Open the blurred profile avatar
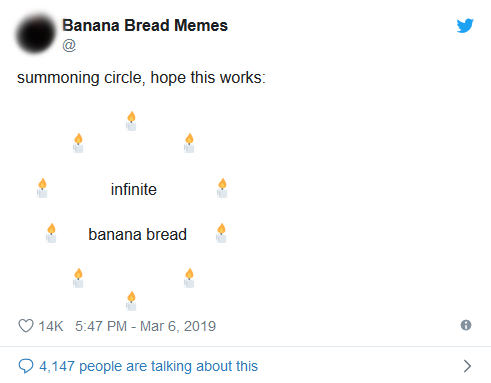491x383 pixels. (35, 33)
